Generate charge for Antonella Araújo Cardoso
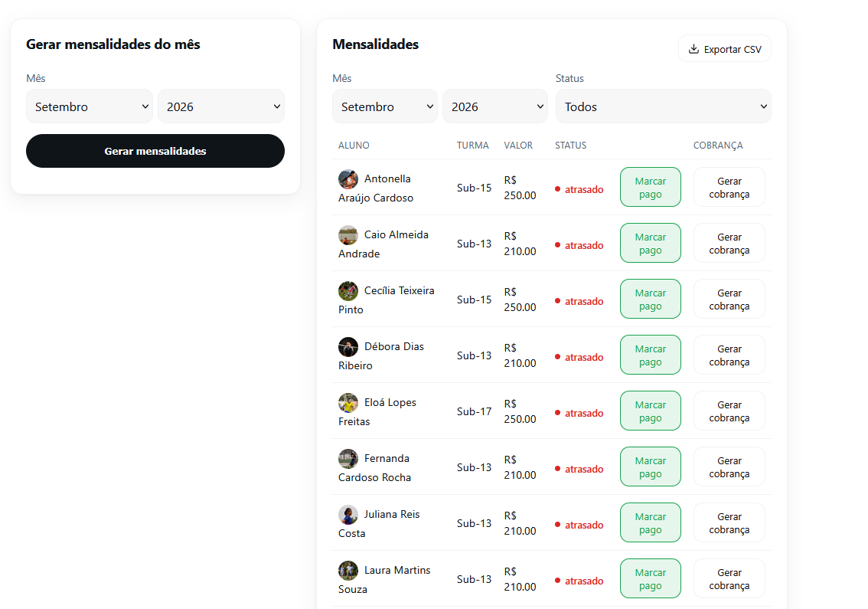 pos(729,188)
